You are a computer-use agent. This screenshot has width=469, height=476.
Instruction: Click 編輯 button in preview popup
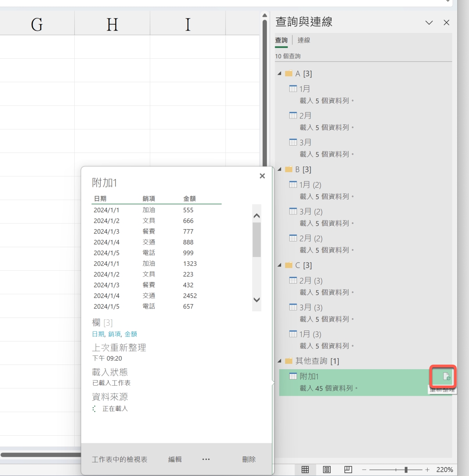(175, 459)
